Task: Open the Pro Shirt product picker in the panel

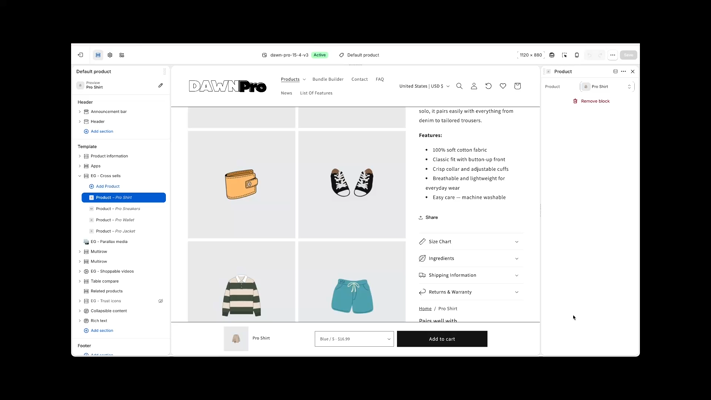Action: point(606,87)
